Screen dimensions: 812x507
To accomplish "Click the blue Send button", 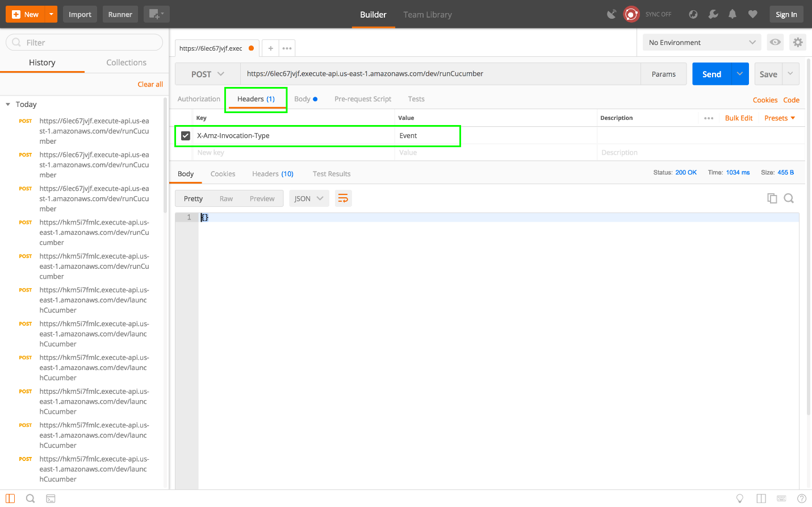I will pyautogui.click(x=711, y=74).
